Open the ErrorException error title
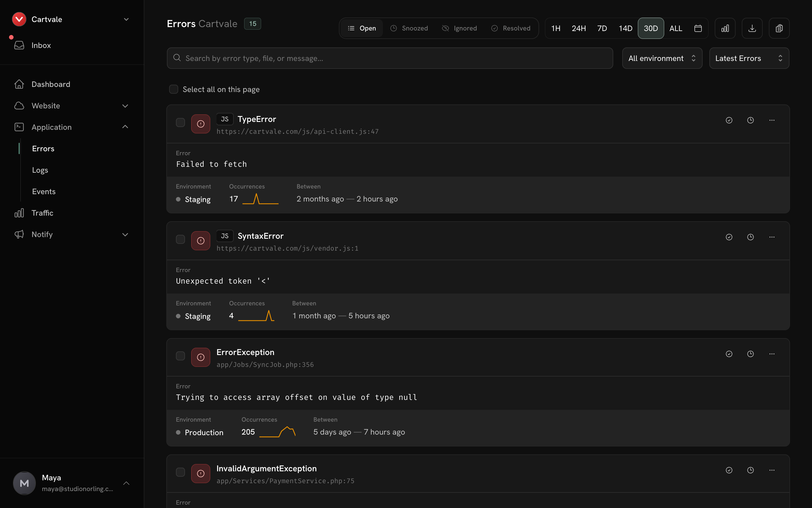 [x=245, y=352]
